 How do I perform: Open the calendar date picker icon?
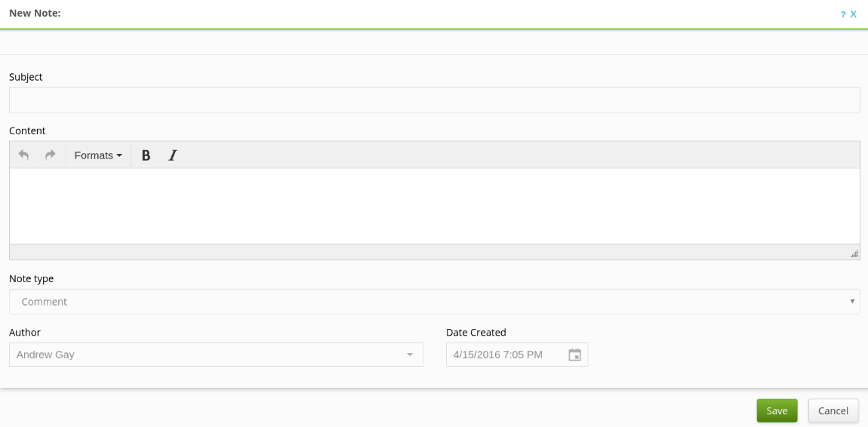[574, 355]
